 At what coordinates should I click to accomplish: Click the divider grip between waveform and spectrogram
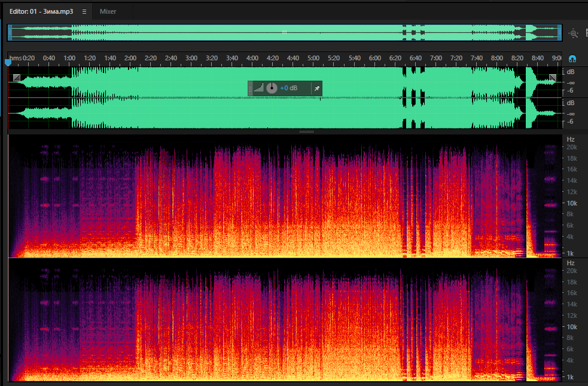pos(306,132)
